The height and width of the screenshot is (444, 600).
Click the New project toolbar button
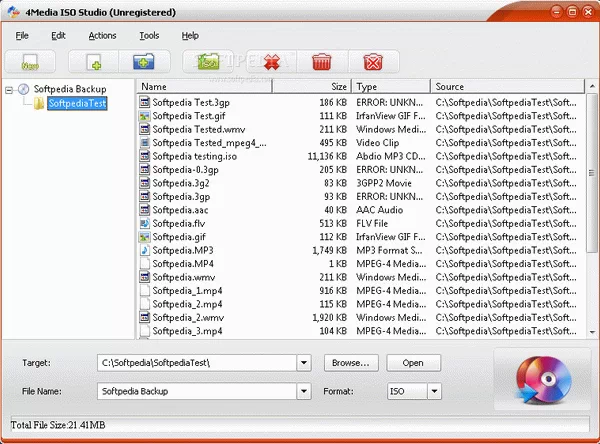point(29,62)
